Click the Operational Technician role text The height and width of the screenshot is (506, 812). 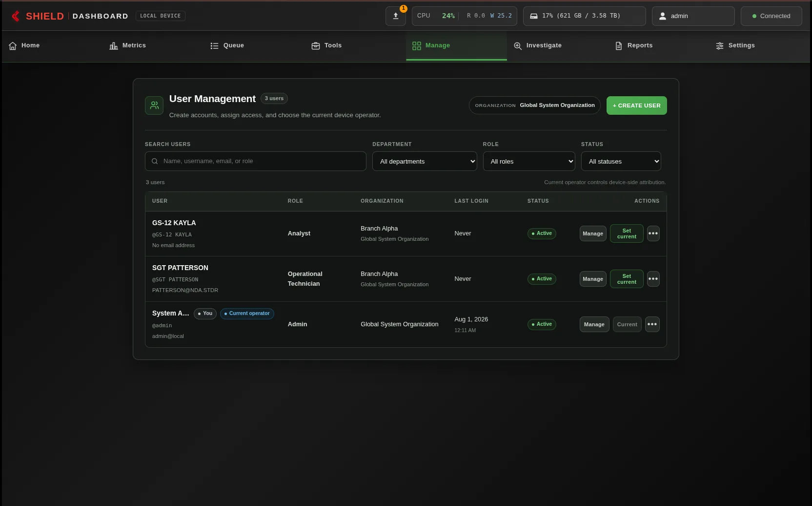click(305, 279)
